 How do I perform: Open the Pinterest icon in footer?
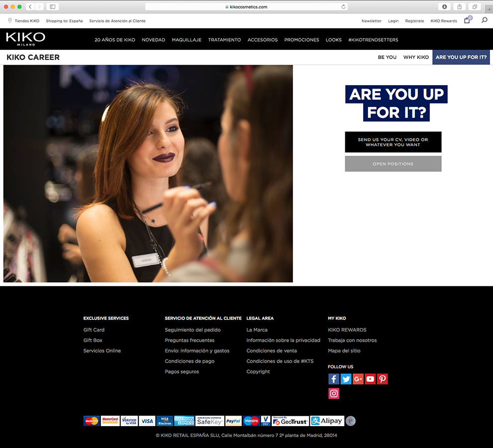tap(382, 379)
